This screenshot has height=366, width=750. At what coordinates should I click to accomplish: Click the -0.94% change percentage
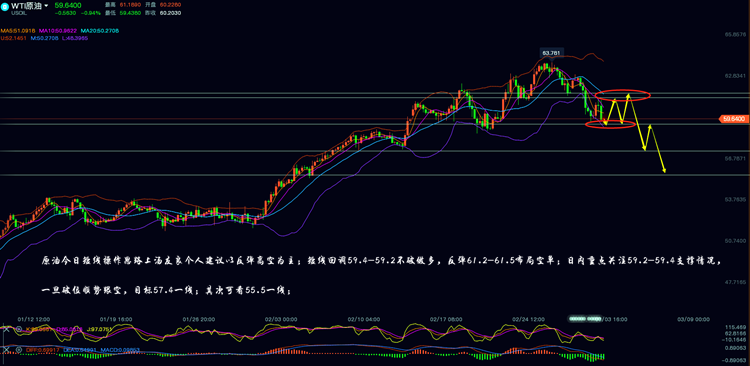pos(91,13)
